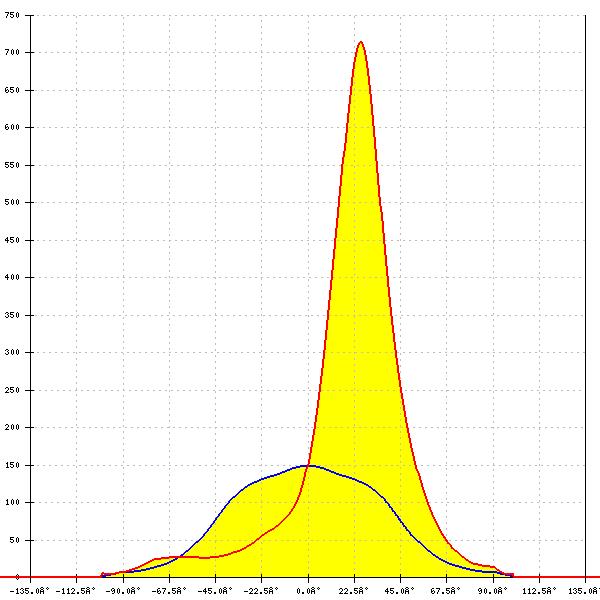Click the 300 y-axis label
Image resolution: width=600 pixels, height=600 pixels.
click(12, 352)
